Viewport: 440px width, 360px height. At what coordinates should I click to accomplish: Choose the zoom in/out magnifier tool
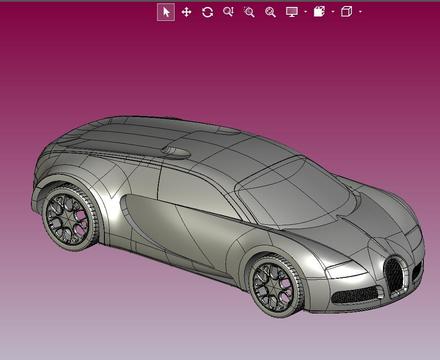tap(228, 12)
